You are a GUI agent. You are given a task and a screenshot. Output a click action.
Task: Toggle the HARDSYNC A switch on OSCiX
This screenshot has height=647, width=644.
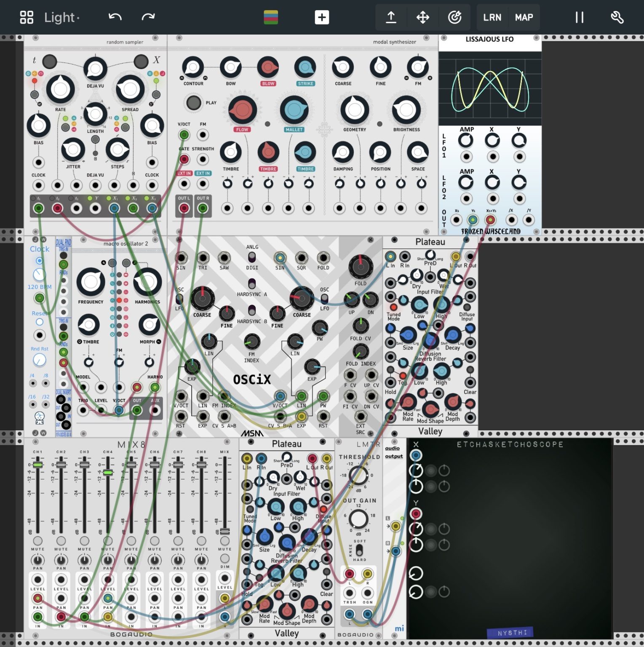pos(252,283)
